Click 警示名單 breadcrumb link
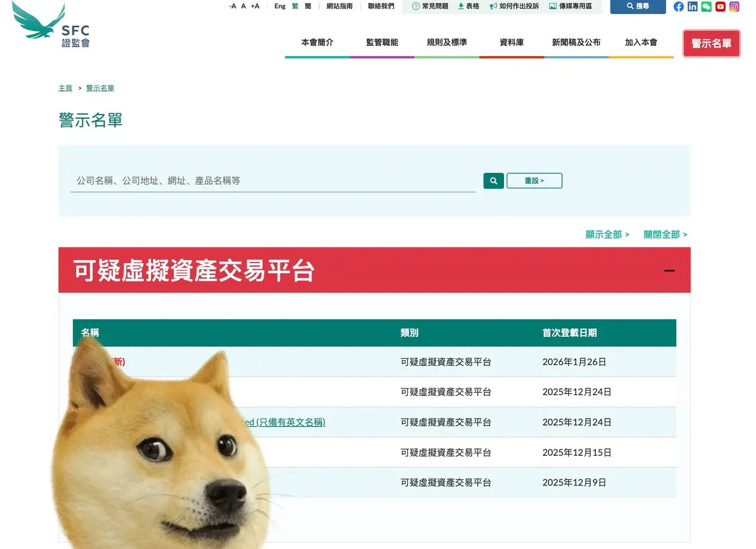This screenshot has height=549, width=756. pos(100,88)
